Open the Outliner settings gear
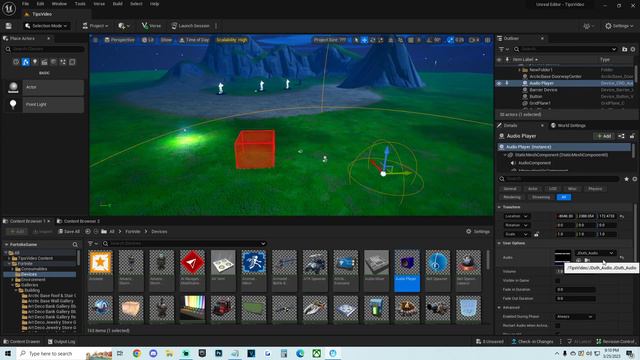This screenshot has height=360, width=640. pyautogui.click(x=633, y=49)
